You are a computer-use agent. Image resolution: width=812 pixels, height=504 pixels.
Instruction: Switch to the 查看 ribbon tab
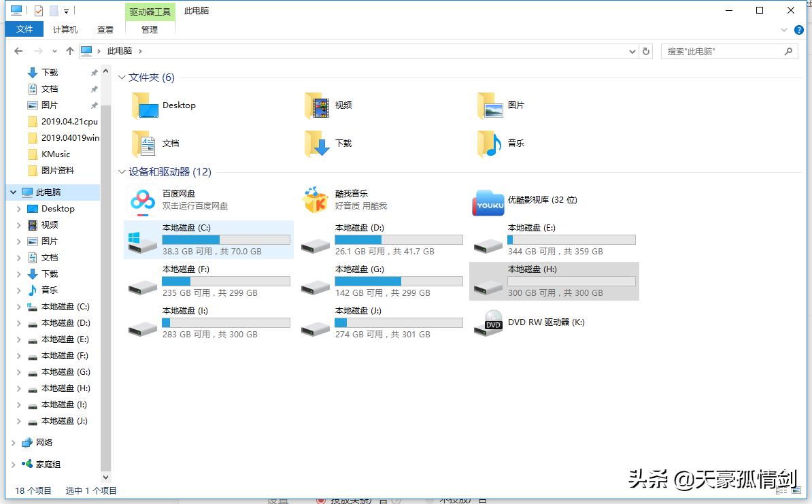(105, 29)
